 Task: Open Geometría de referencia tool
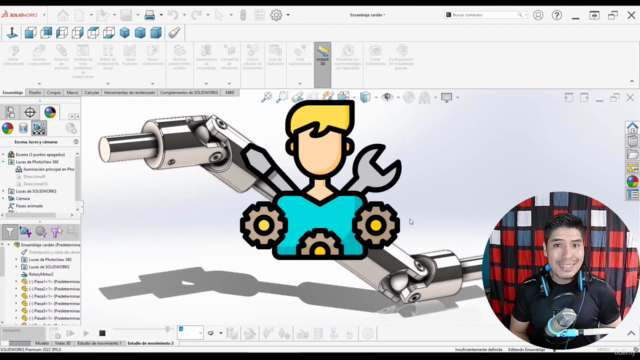click(x=229, y=56)
